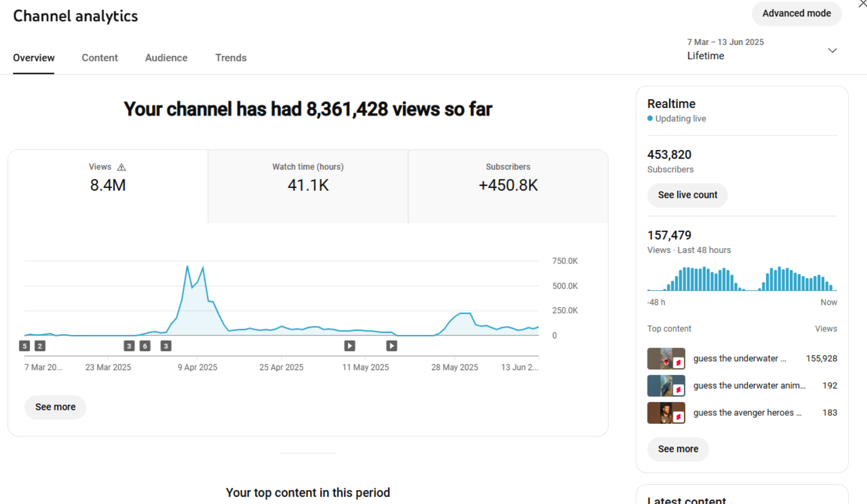Screen dimensions: 867x504
Task: Select the Subscribers metric card
Action: (508, 186)
